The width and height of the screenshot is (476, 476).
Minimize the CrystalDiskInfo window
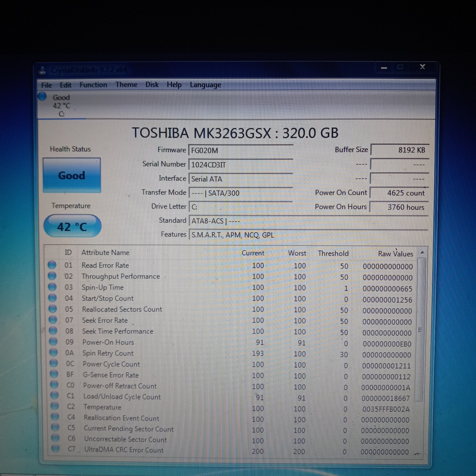pos(384,68)
